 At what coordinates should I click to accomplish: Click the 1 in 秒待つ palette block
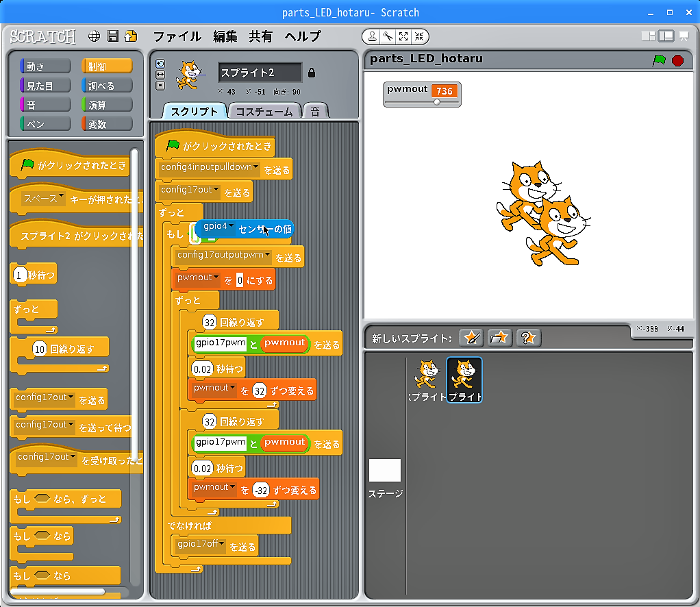click(x=18, y=275)
